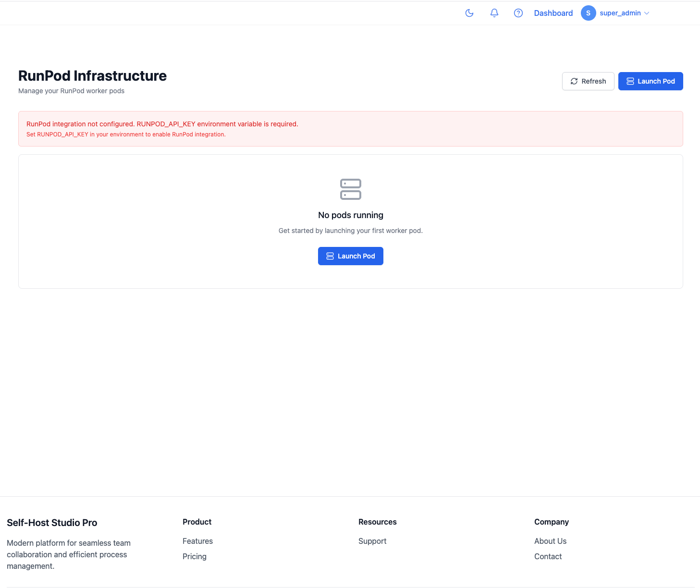Go to the Support footer link

pos(372,541)
